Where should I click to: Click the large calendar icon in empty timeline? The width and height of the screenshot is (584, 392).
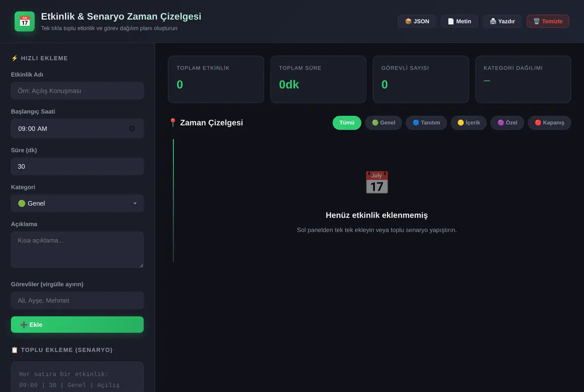(377, 183)
